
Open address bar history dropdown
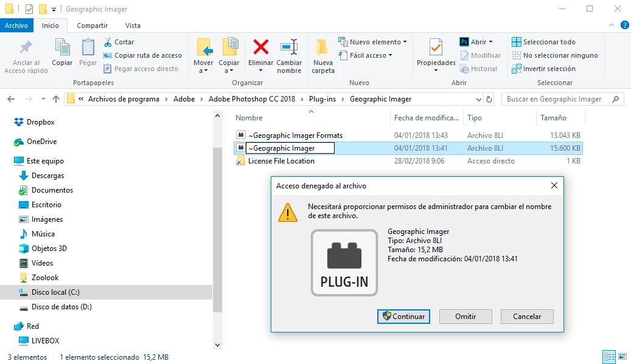[478, 99]
